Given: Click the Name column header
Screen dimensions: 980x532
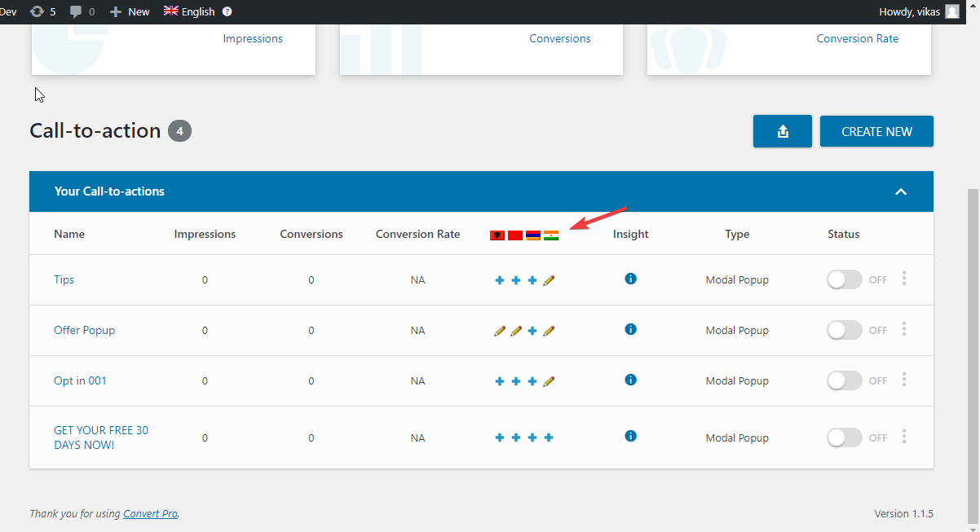Looking at the screenshot, I should (69, 234).
